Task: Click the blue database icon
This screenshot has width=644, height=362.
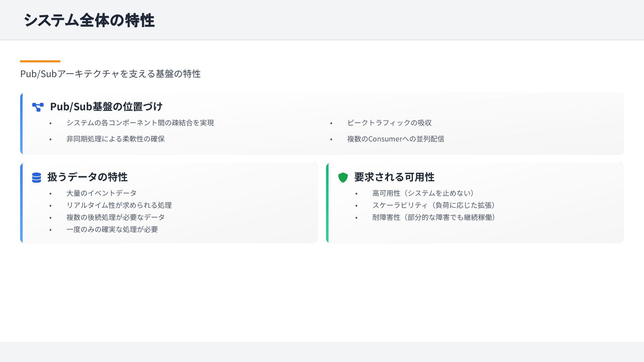Action: [x=37, y=177]
